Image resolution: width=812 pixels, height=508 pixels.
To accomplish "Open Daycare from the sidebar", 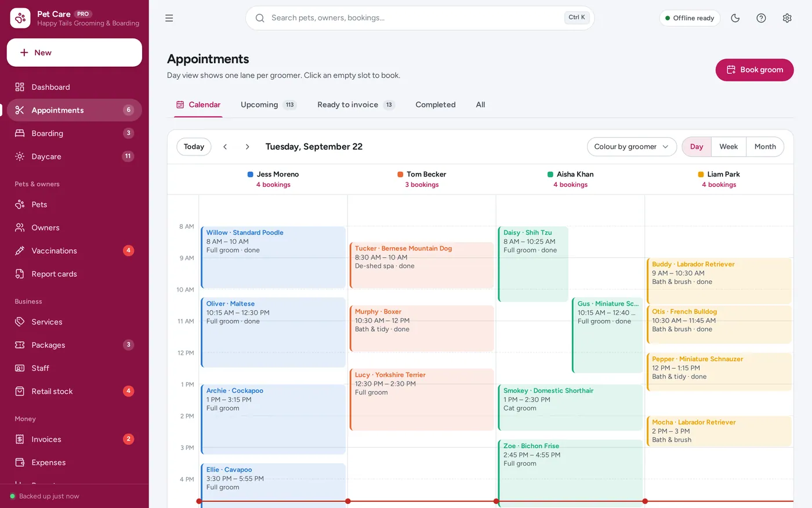I will click(74, 156).
